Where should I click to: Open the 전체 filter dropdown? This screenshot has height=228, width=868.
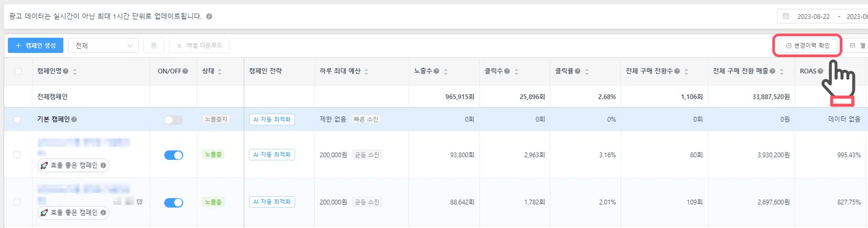(104, 46)
